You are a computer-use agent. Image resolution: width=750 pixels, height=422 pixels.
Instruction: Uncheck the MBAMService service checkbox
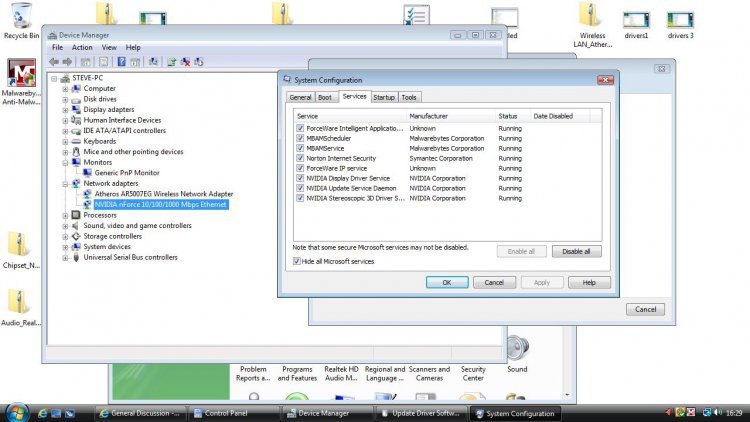click(300, 148)
